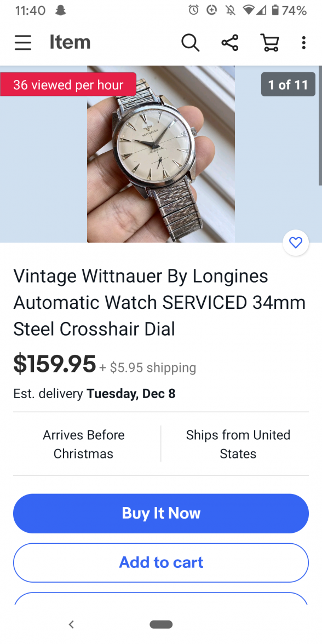Add item to watchlist with heart icon

[x=296, y=243]
